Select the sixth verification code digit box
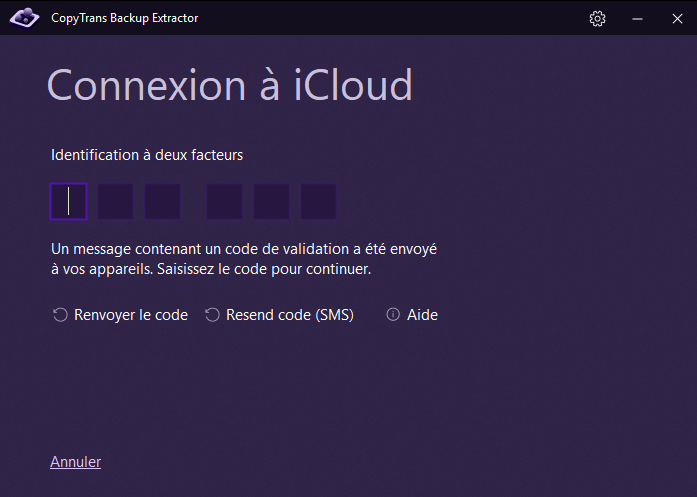697x497 pixels. pos(319,201)
